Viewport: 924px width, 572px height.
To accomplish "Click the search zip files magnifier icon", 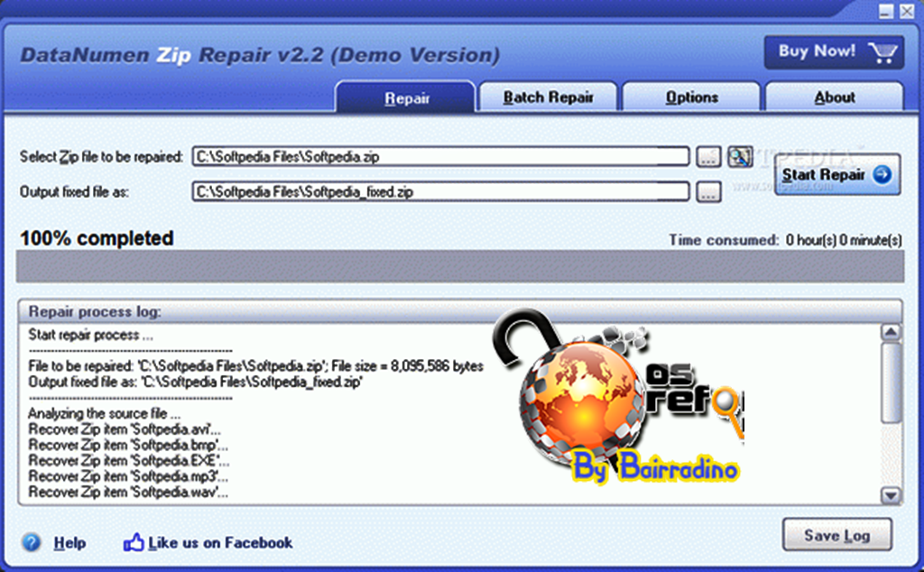I will click(740, 157).
